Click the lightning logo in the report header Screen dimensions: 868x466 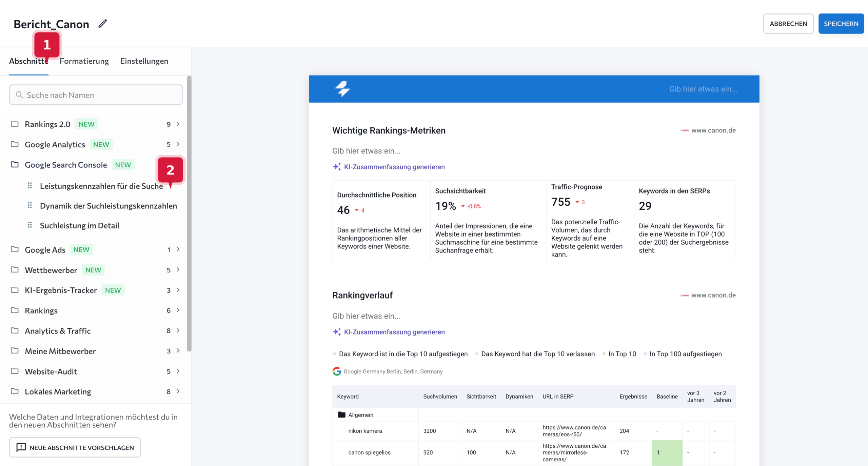click(x=342, y=89)
